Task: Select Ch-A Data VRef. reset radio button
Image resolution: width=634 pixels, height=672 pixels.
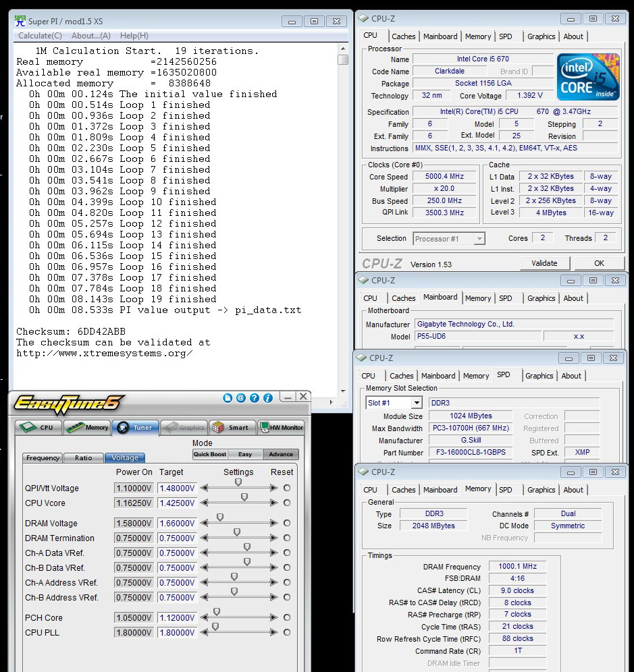Action: (x=287, y=553)
